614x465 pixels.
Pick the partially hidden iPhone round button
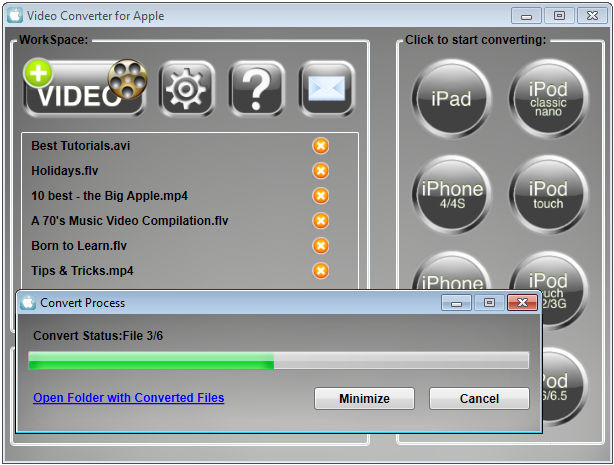click(451, 272)
